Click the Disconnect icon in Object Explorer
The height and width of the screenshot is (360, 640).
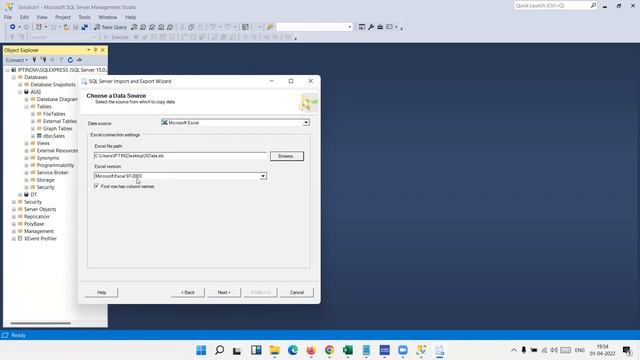43,60
